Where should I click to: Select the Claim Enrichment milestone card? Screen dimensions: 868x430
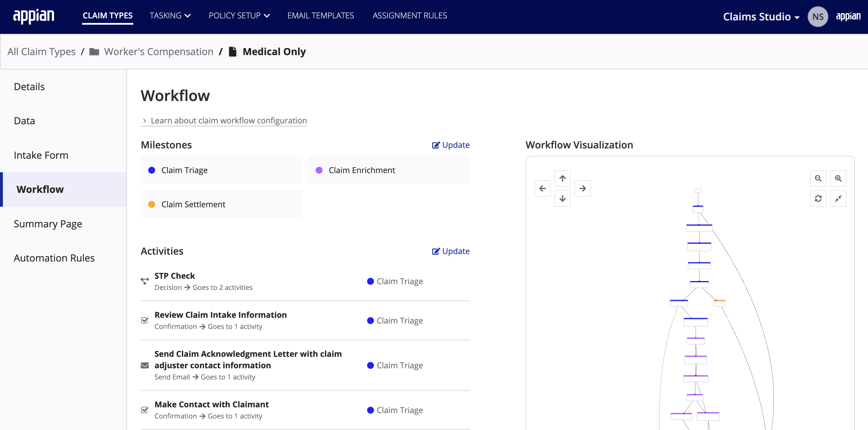(389, 170)
